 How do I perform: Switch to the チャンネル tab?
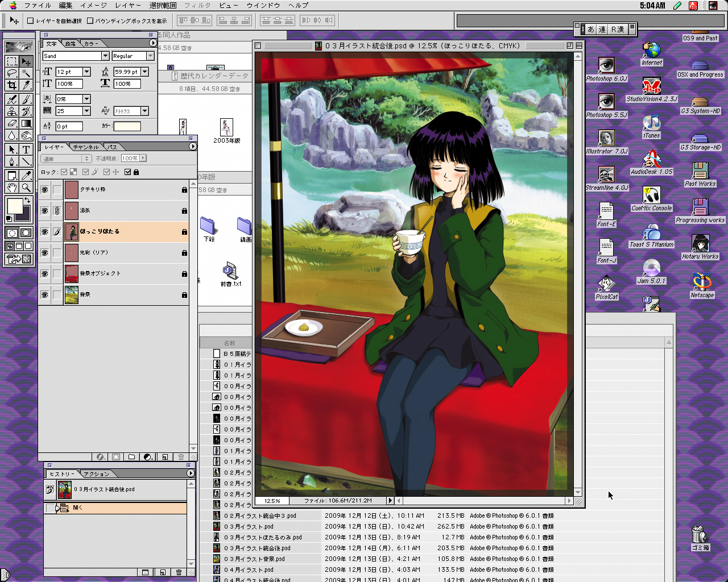pyautogui.click(x=85, y=147)
